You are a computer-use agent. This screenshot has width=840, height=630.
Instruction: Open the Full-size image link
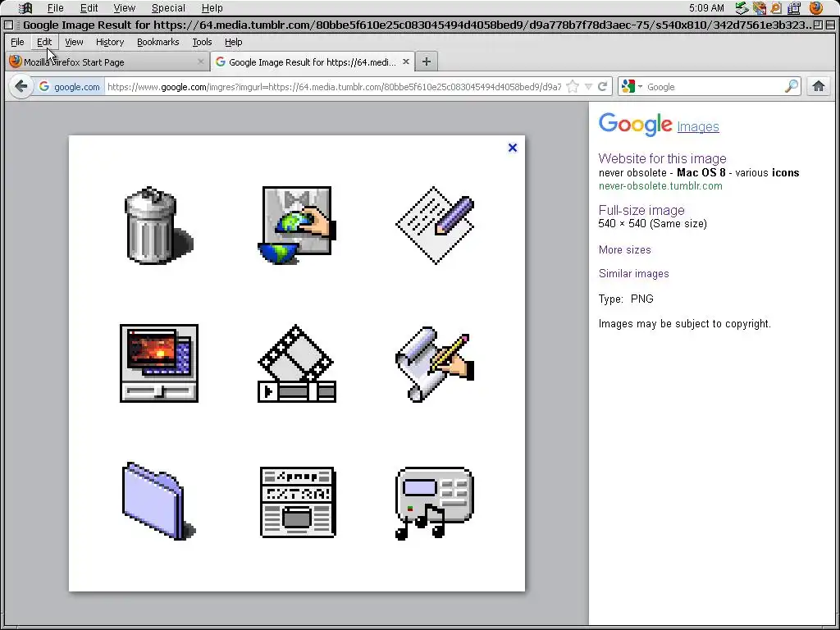[x=641, y=210]
